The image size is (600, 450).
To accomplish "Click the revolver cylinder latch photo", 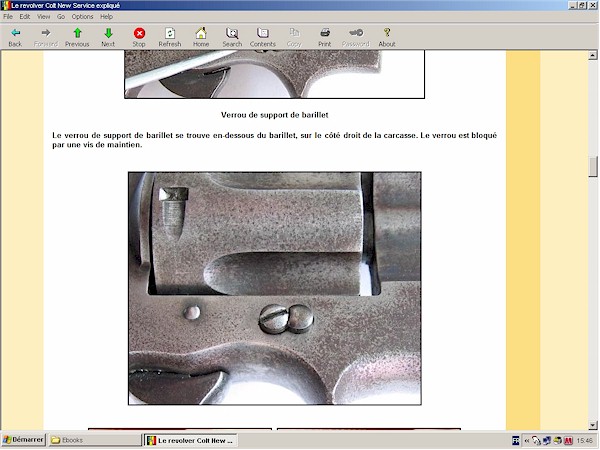I will (274, 288).
